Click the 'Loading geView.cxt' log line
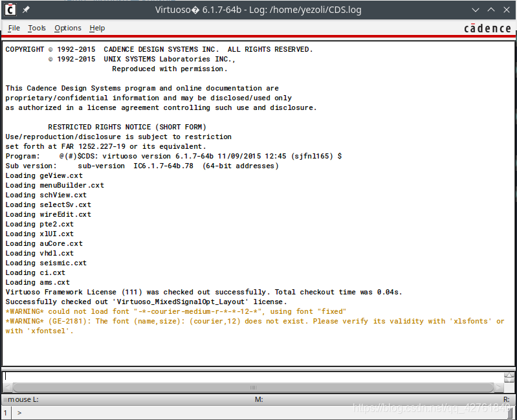Screen dimensions: 517x420 pos(44,176)
